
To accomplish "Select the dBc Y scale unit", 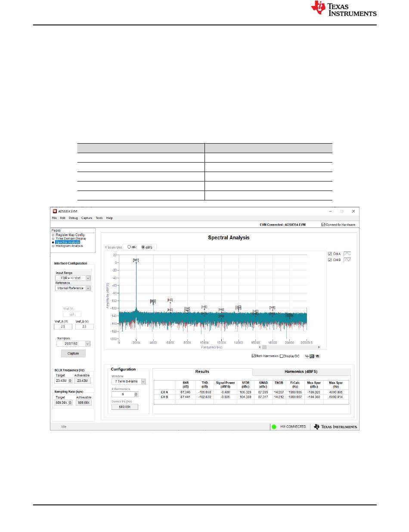I will pyautogui.click(x=129, y=247).
